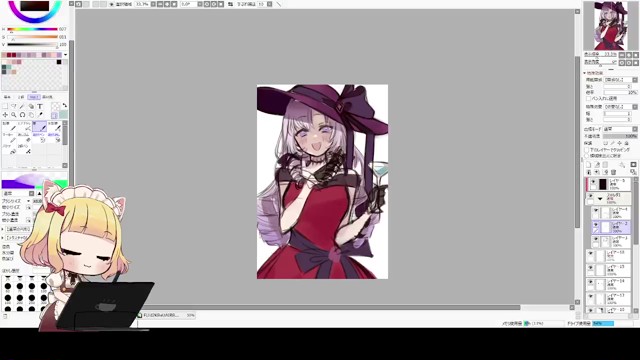Toggle eye visibility of the folder layer
The height and width of the screenshot is (360, 640).
pos(591,197)
